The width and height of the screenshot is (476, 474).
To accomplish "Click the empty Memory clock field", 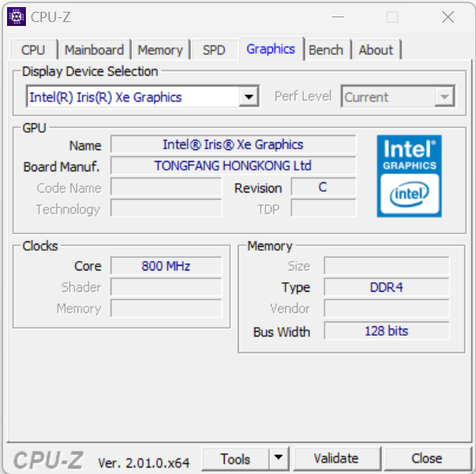I will click(x=166, y=308).
